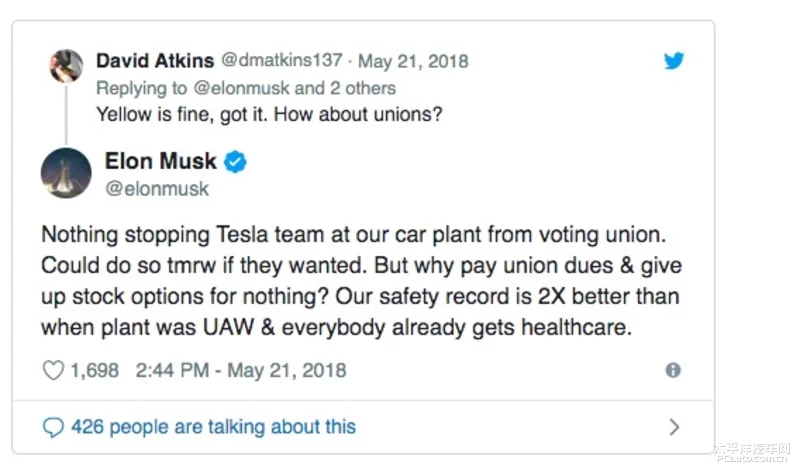Click the speech bubble reply icon

point(53,428)
